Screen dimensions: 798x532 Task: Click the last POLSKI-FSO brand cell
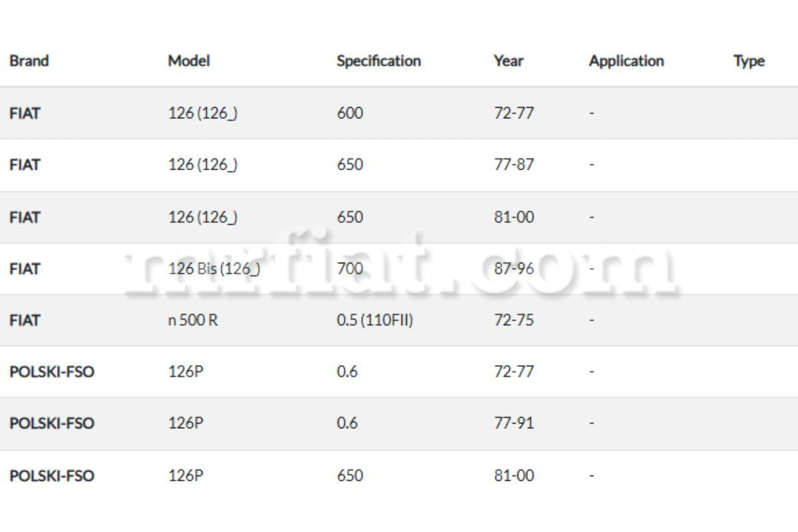[52, 475]
